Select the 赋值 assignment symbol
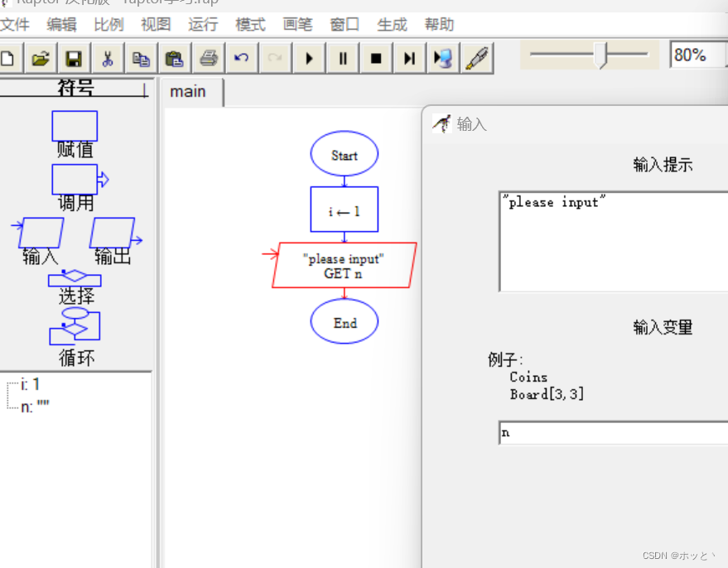 tap(75, 126)
